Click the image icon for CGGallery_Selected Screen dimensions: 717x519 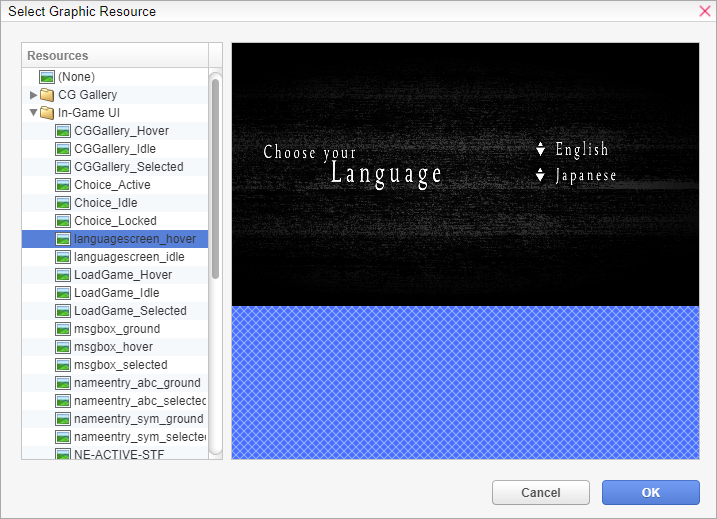[x=63, y=167]
